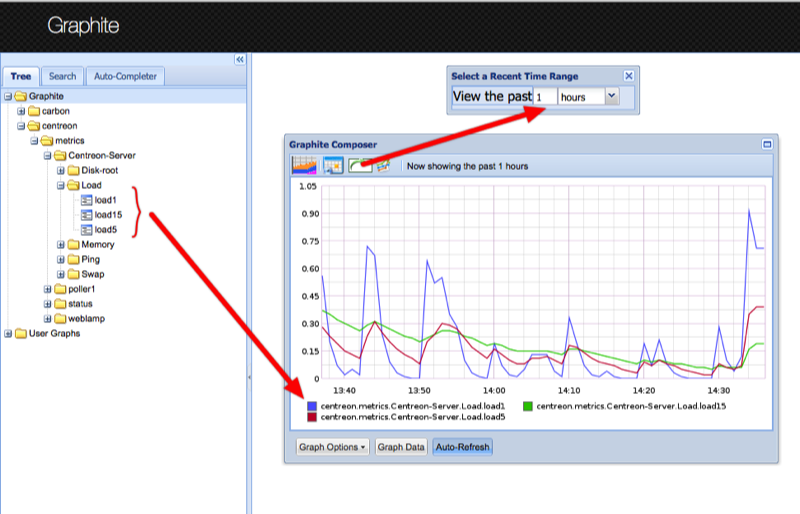
Task: Open the Graph Options menu
Action: tap(333, 447)
